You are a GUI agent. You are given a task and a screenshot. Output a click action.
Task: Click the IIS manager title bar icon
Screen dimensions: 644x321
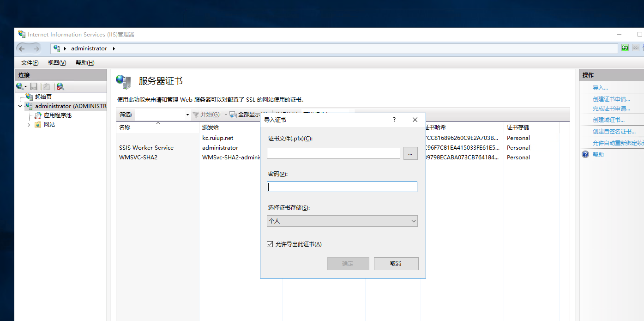22,34
